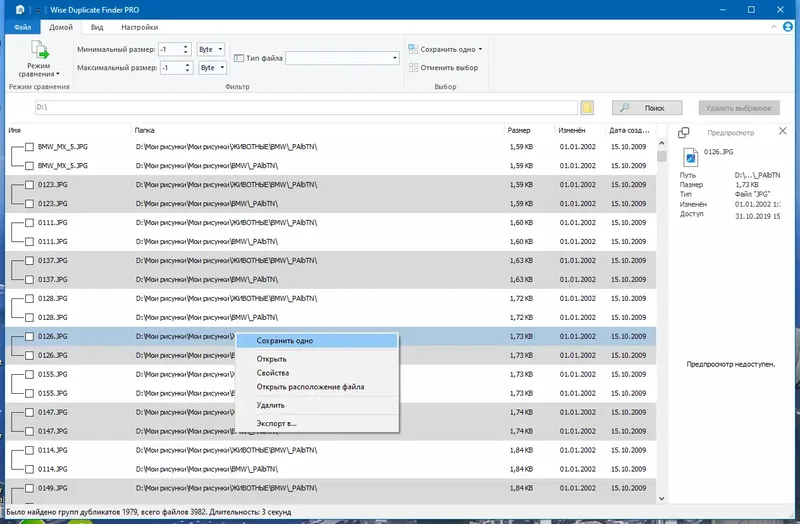Click the Сохранить одно ribbon icon
Screen dimensions: 800x524
click(x=413, y=49)
